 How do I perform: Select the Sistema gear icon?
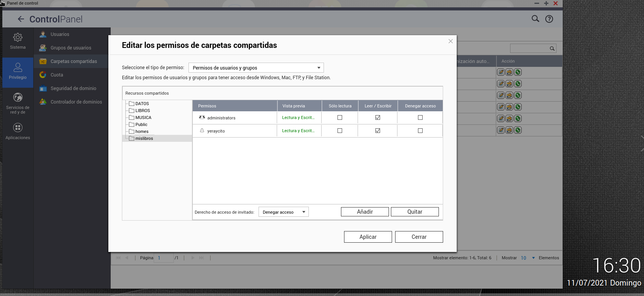point(18,37)
